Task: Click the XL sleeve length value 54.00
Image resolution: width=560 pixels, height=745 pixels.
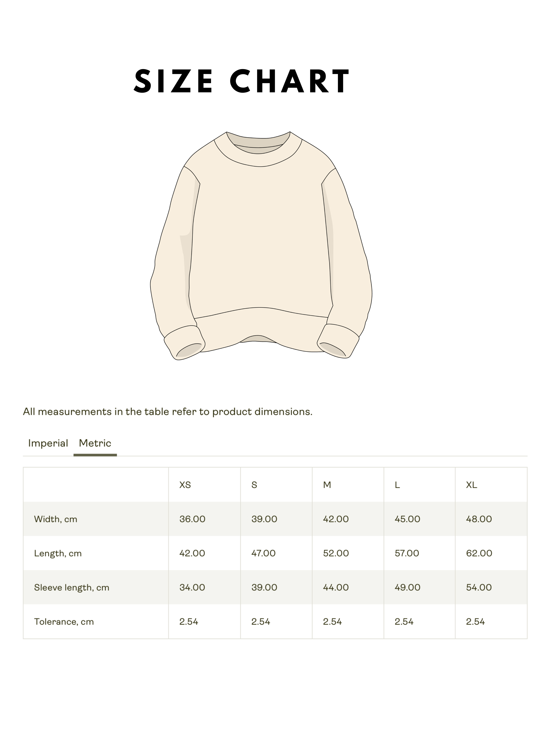Action: point(479,587)
